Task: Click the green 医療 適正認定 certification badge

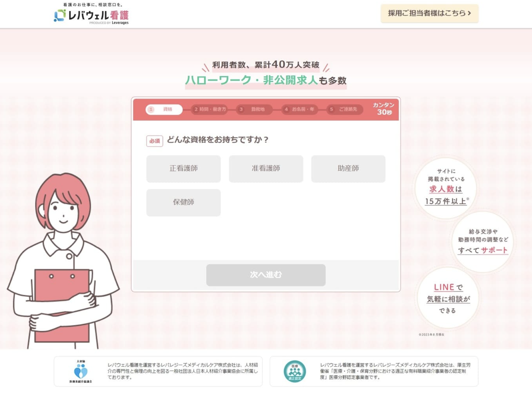Action: (x=294, y=371)
